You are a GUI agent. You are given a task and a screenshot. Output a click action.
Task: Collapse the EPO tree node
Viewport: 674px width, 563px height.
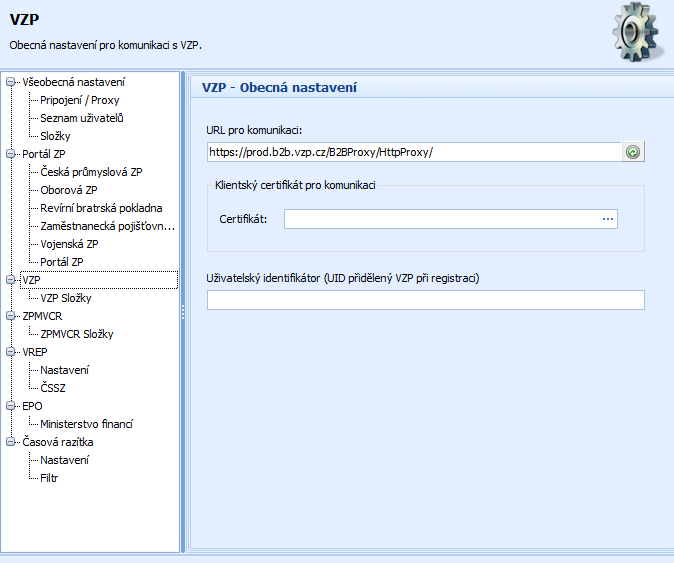pyautogui.click(x=10, y=406)
